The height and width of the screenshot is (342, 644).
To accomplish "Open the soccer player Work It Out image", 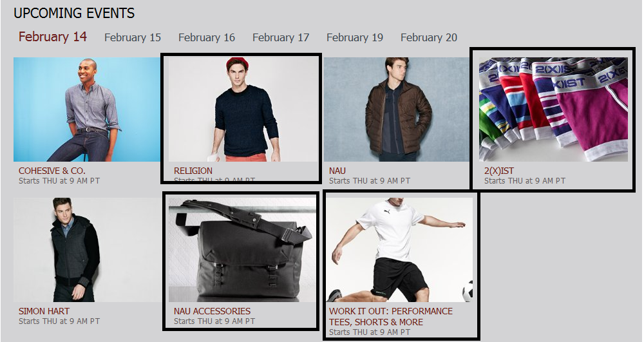I will pos(399,250).
